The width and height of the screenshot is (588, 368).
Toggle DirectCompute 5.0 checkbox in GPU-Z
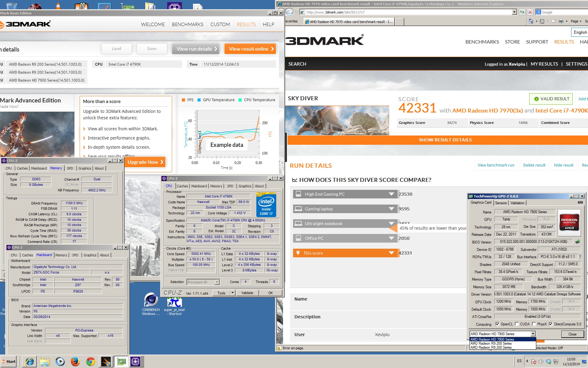(x=551, y=324)
